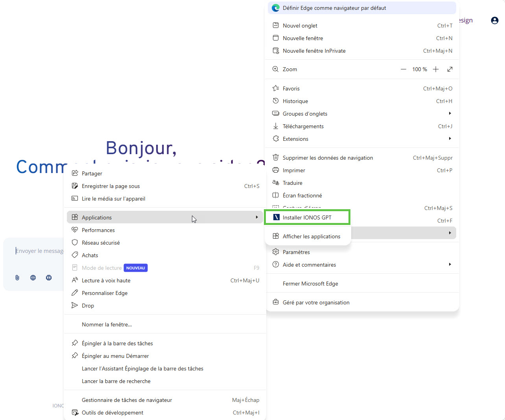Click the Réseau sécurisé shield icon
The image size is (505, 420).
click(75, 243)
